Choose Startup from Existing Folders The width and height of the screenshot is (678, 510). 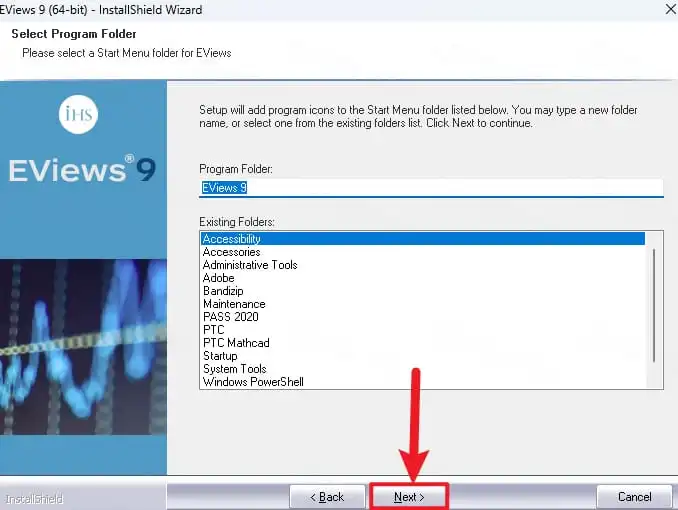tap(423, 356)
